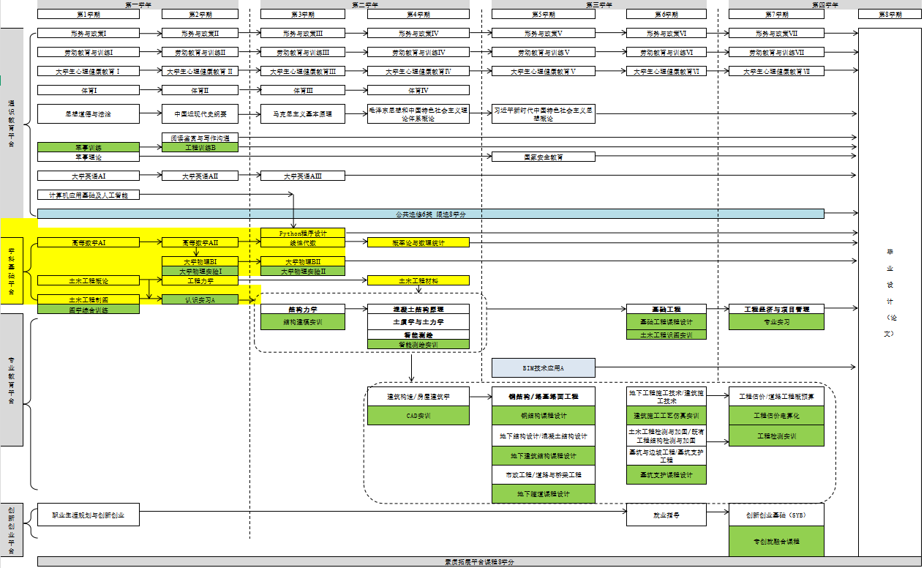This screenshot has width=924, height=568.
Task: Select the 大学英语AI course box
Action: (x=88, y=176)
